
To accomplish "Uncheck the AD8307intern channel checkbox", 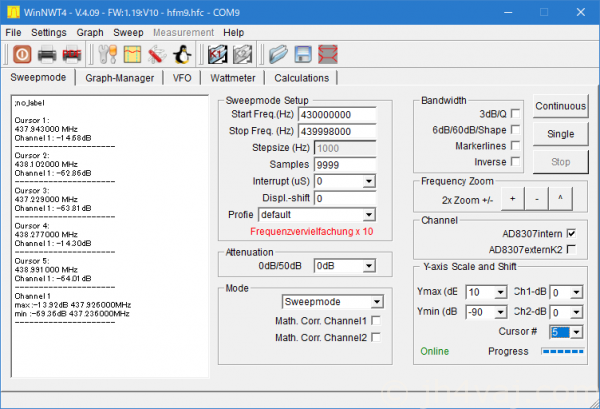I will (x=571, y=233).
